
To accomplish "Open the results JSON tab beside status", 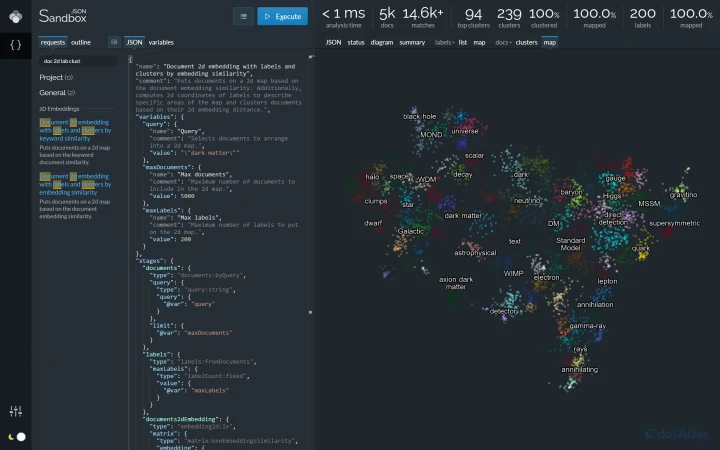I will [333, 42].
